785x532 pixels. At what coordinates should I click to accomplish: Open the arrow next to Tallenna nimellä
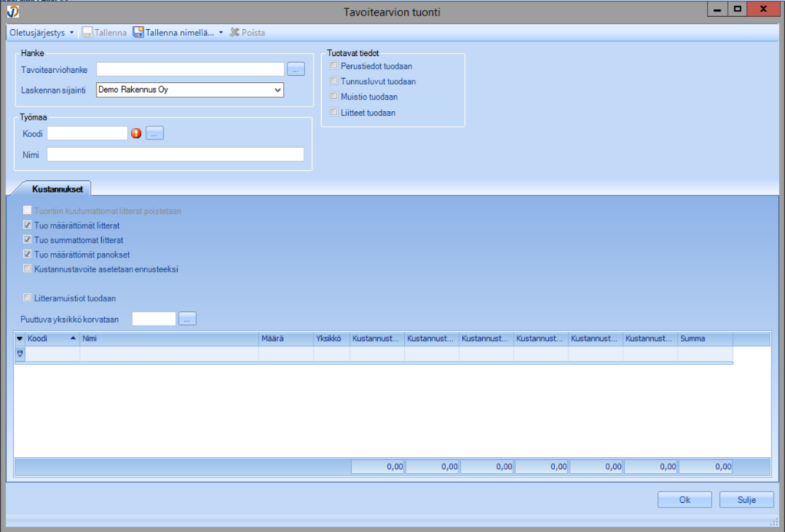pyautogui.click(x=221, y=32)
